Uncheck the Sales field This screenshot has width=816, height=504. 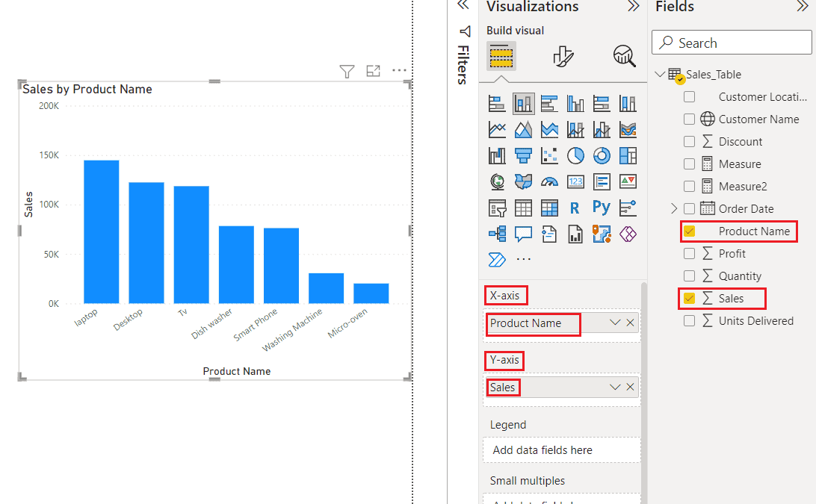tap(689, 298)
